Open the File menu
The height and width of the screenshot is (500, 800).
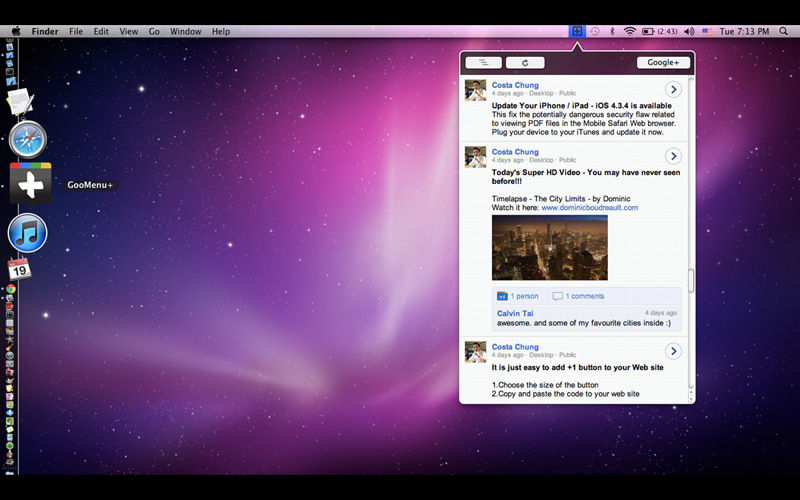(76, 31)
